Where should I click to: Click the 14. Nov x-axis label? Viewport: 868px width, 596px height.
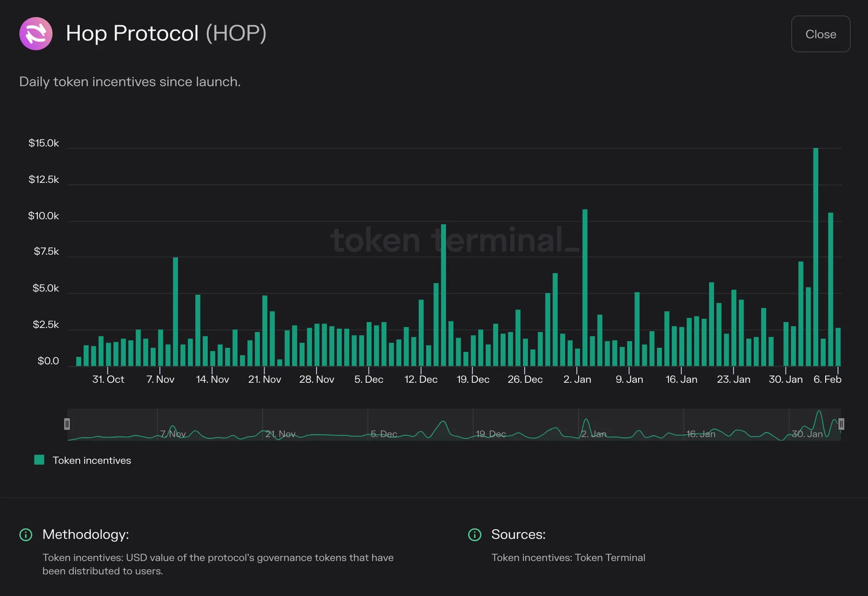[212, 380]
